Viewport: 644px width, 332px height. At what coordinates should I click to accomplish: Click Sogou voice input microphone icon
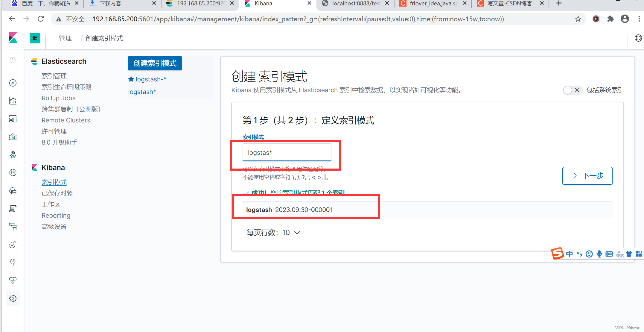coord(599,254)
